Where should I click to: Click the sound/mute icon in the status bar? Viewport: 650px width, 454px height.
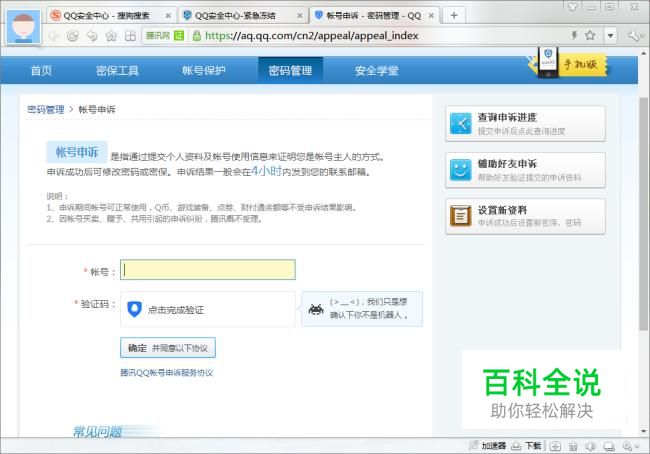(x=591, y=446)
